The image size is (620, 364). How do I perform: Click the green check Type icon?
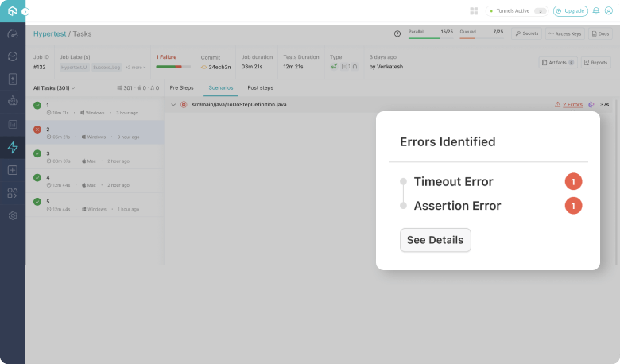[x=334, y=67]
